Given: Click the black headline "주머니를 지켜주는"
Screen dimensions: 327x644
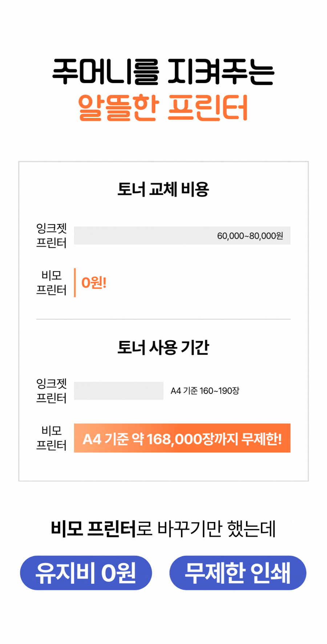Looking at the screenshot, I should pyautogui.click(x=163, y=72).
